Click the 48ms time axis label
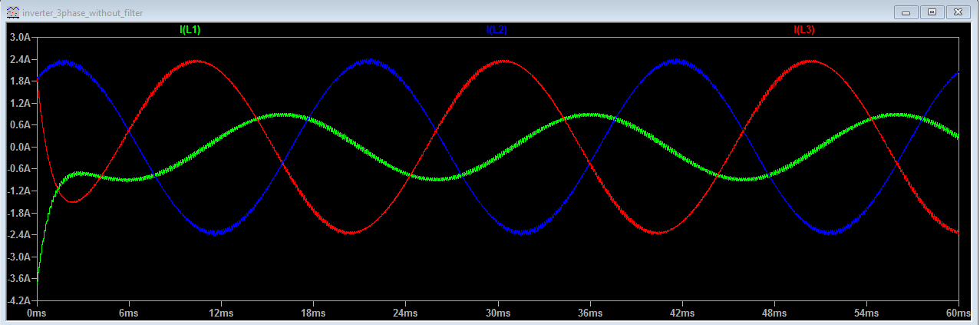980x325 pixels. point(774,313)
